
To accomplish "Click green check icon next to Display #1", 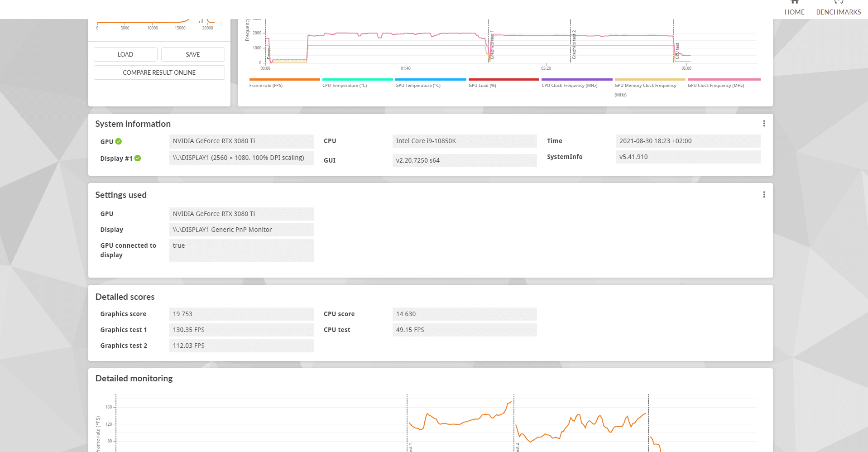I will point(138,158).
